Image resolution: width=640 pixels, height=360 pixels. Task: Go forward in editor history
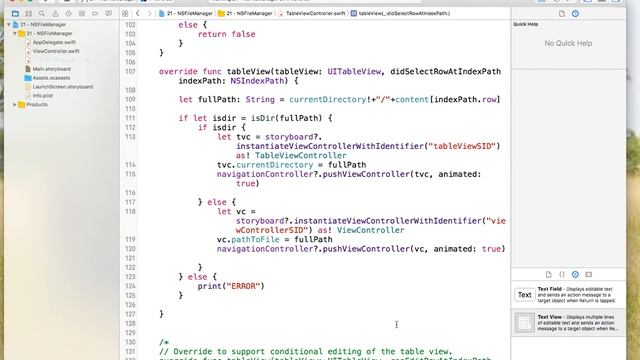click(x=149, y=13)
